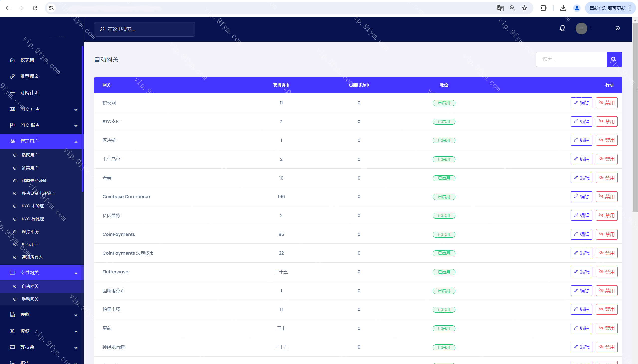
Task: Open the Dashboard (仪表板) home icon
Action: click(12, 60)
